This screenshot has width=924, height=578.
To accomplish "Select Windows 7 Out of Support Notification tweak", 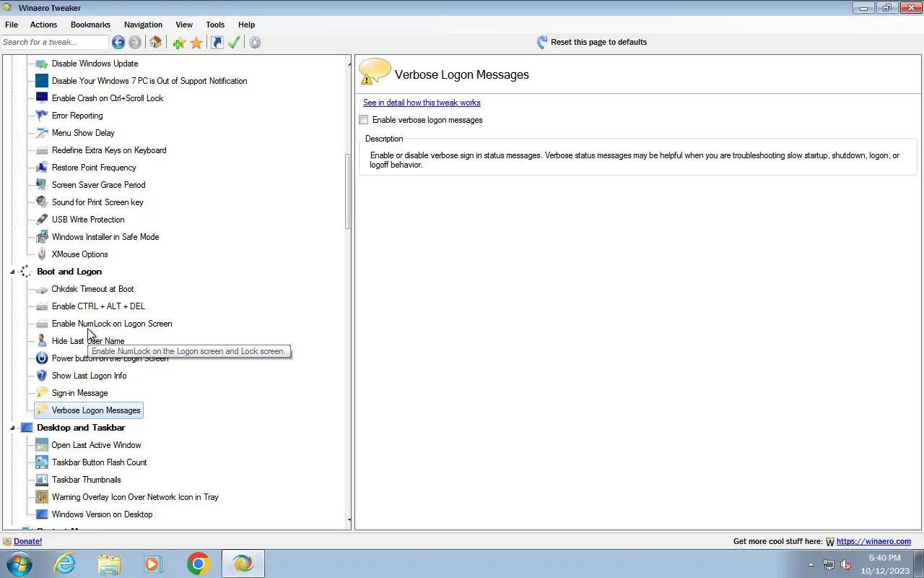I will click(x=149, y=81).
